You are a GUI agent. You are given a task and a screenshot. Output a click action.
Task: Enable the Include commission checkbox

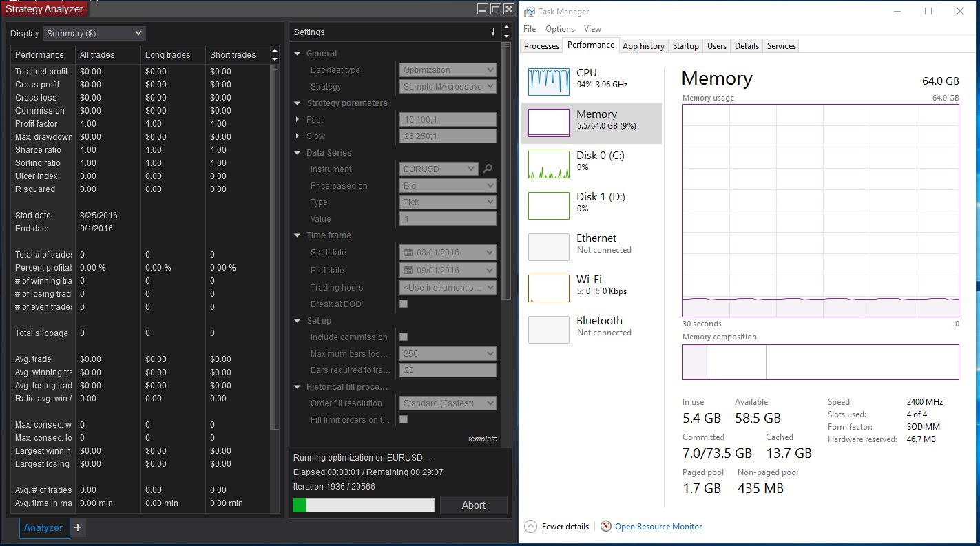point(404,337)
